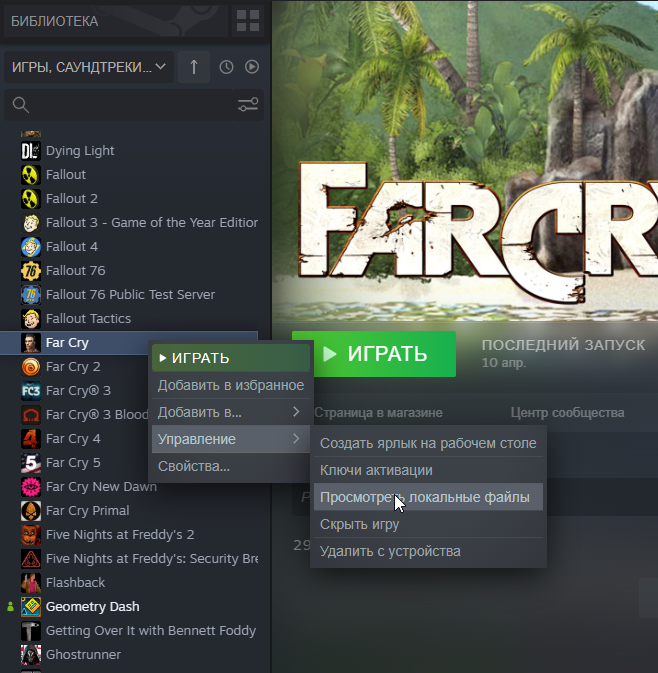Choose ИГРАТЬ in the context menu
Image resolution: width=658 pixels, height=673 pixels.
click(231, 358)
